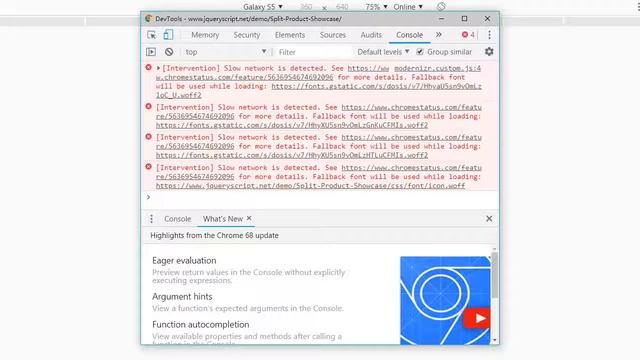The width and height of the screenshot is (640, 360).
Task: Open the css/font/icon.woff link
Action: [310, 186]
